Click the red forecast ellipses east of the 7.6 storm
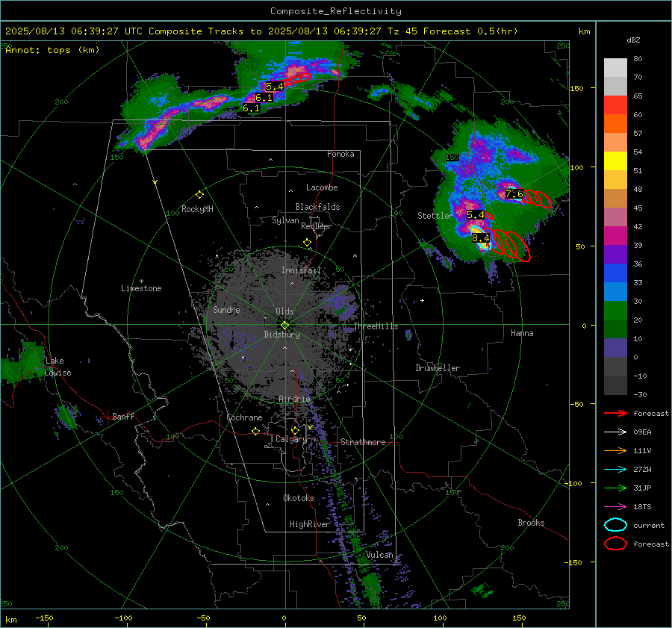672x628 pixels. tap(537, 199)
